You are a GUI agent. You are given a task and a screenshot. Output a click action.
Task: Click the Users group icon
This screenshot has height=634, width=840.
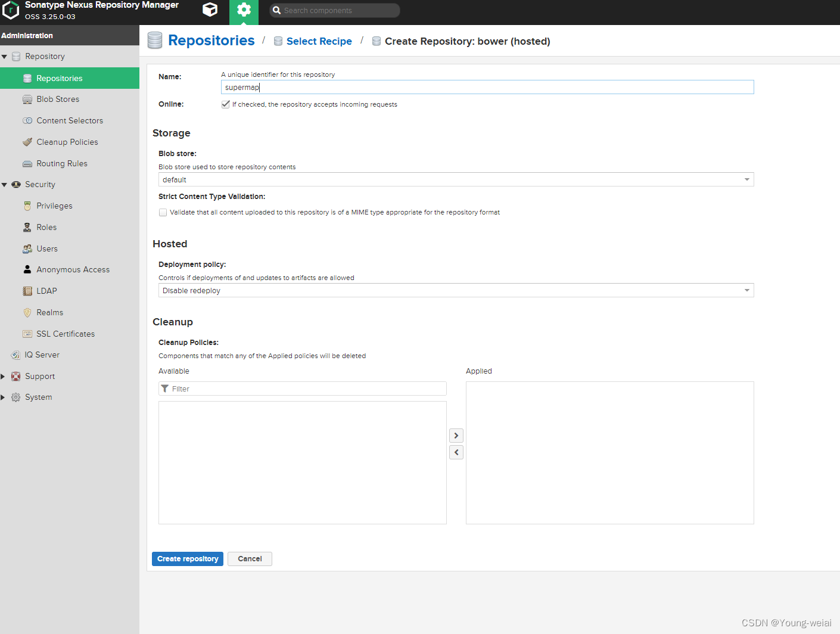tap(27, 248)
